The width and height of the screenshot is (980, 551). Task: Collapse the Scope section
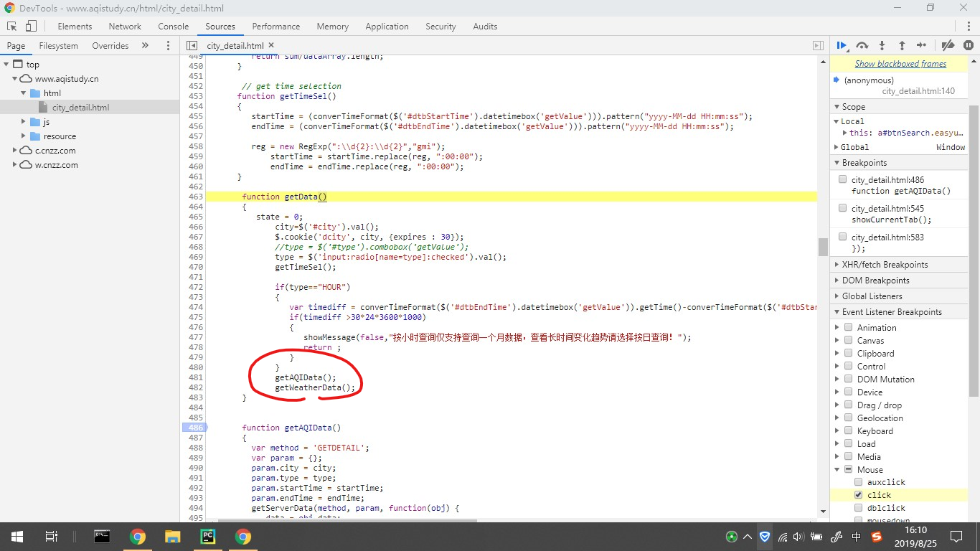click(898, 107)
